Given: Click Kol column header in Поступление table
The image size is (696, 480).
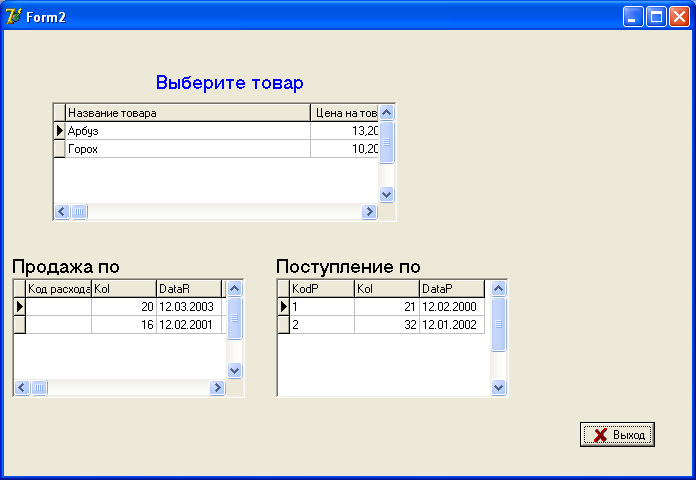Looking at the screenshot, I should (x=387, y=289).
